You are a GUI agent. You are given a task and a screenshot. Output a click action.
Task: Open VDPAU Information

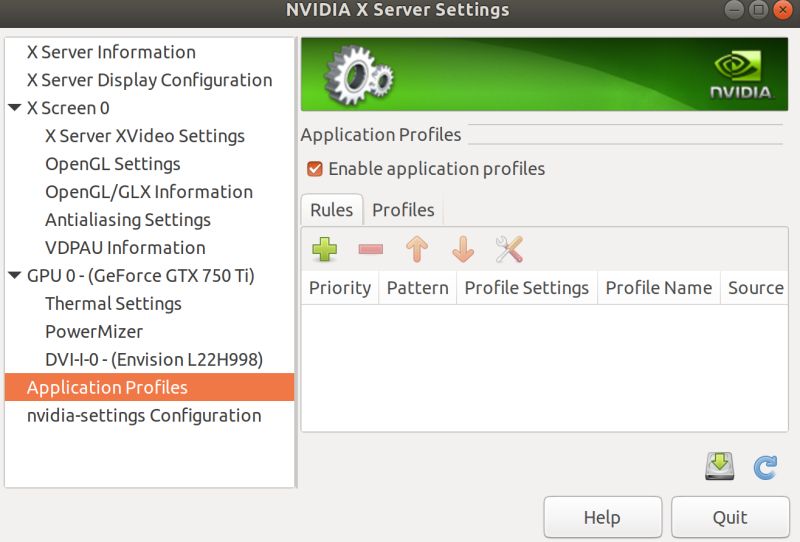(x=125, y=248)
